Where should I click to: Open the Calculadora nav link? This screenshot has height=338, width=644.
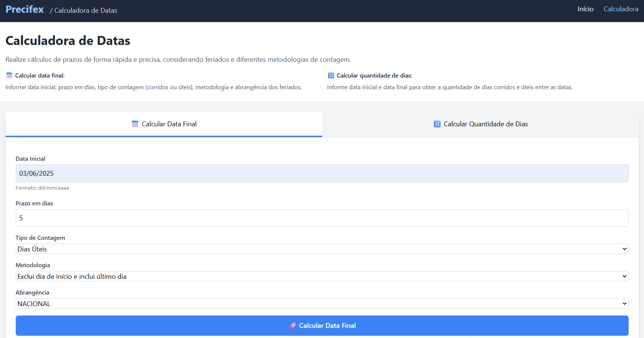pyautogui.click(x=621, y=9)
